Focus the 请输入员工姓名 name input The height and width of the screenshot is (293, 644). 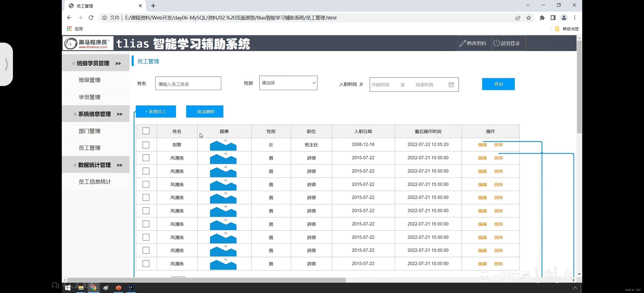188,83
